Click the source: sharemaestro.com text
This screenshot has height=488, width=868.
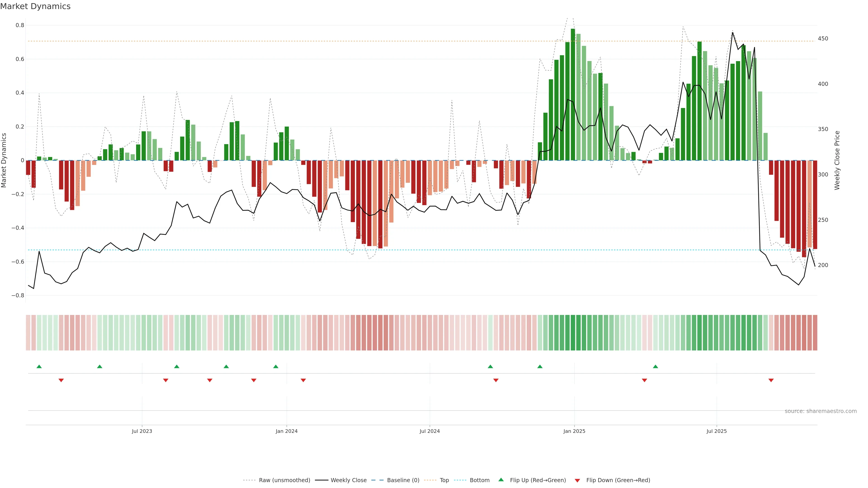pos(821,411)
